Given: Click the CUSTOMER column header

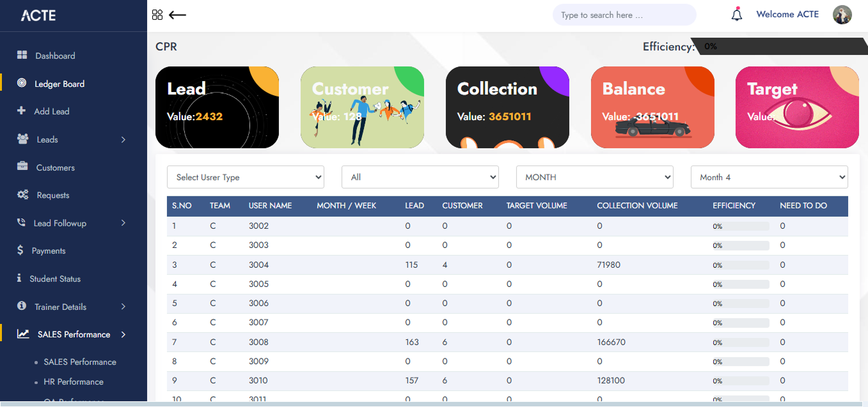Looking at the screenshot, I should click(462, 206).
